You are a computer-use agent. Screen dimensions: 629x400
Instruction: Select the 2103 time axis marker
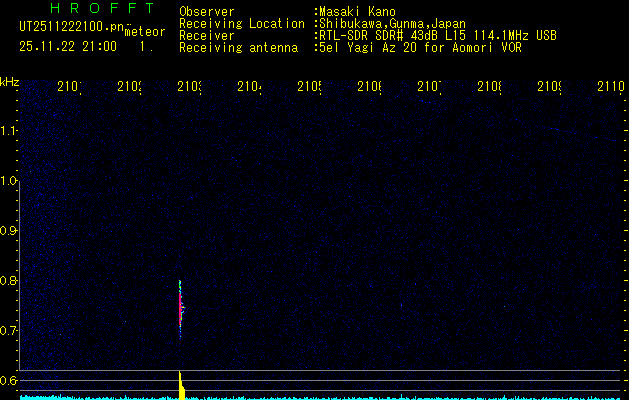click(x=189, y=87)
